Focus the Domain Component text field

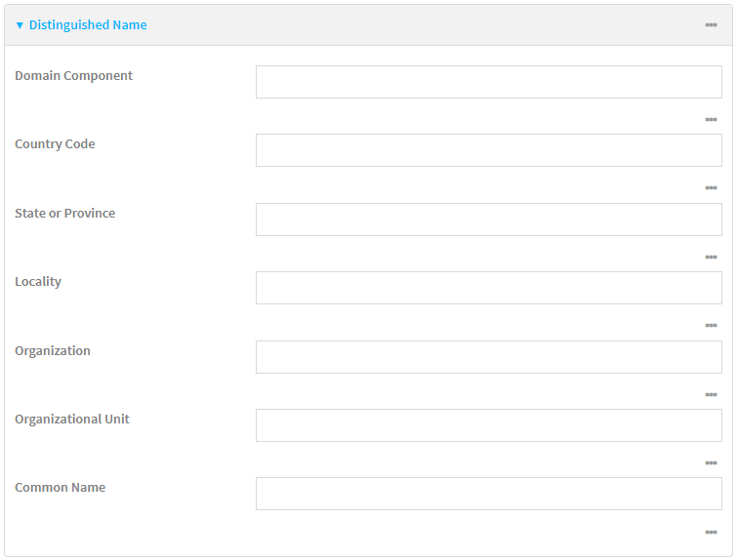488,82
